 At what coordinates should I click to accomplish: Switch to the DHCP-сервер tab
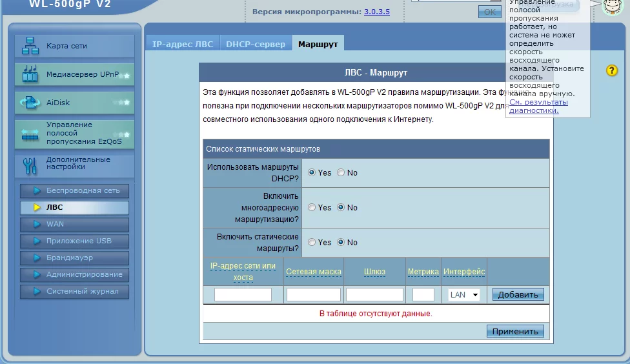256,44
